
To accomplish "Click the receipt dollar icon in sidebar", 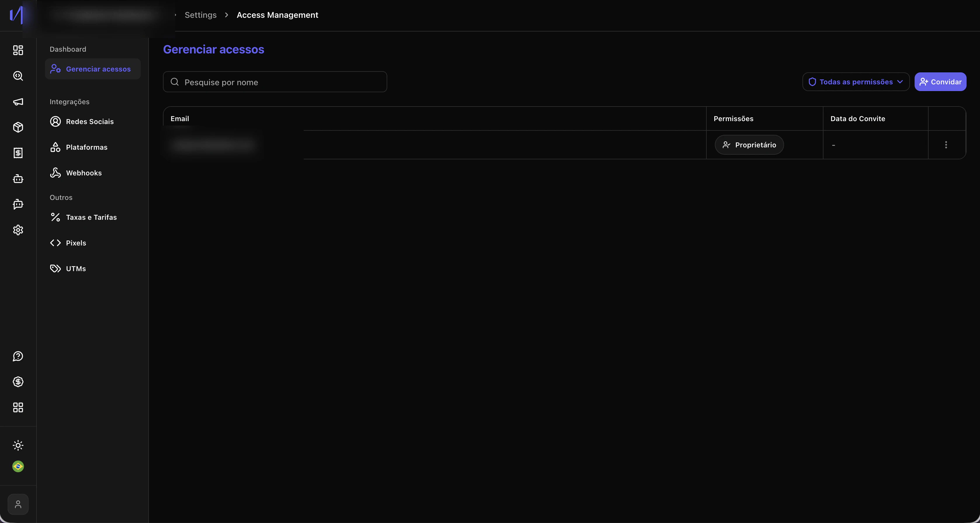I will 18,153.
